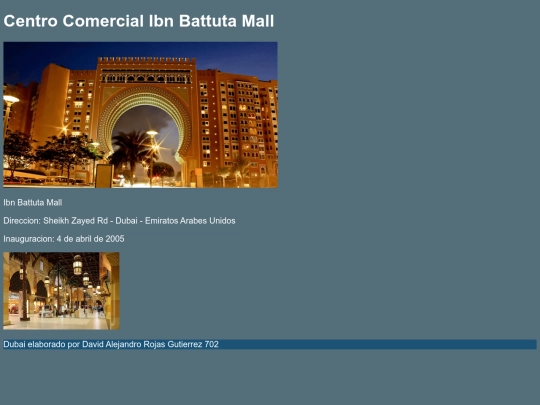Image resolution: width=540 pixels, height=405 pixels.
Task: Open the large night photo of the mall arch
Action: point(141,115)
